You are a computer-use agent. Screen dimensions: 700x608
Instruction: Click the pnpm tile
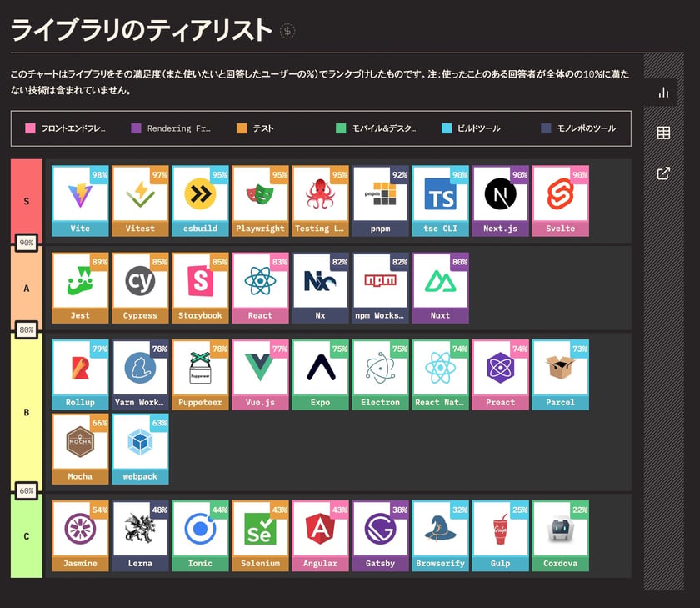[380, 201]
